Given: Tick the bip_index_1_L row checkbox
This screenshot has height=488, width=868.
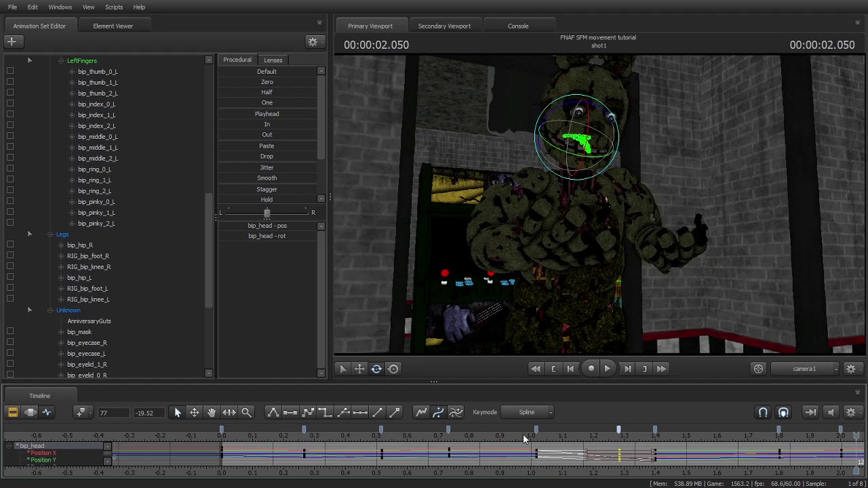Looking at the screenshot, I should 10,115.
